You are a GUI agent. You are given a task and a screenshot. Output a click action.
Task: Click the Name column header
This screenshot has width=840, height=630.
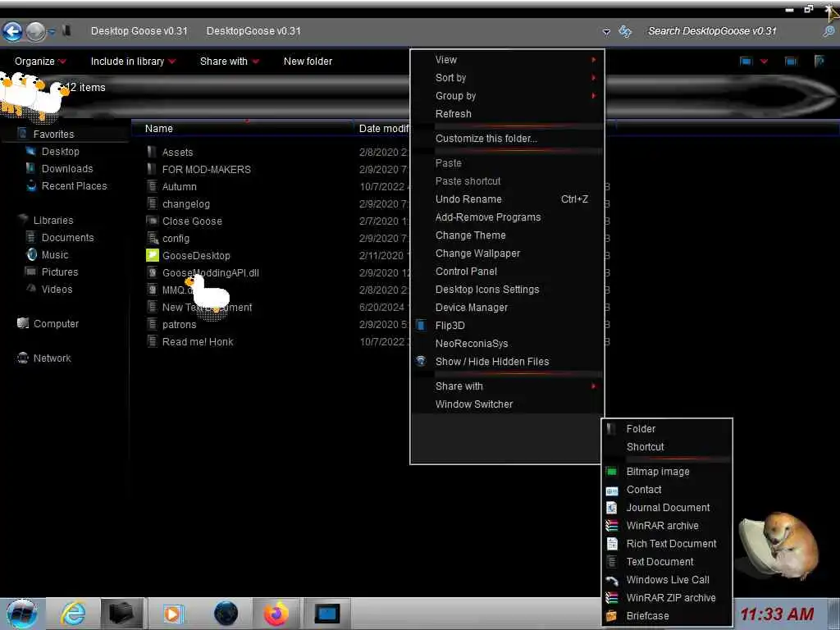click(242, 129)
